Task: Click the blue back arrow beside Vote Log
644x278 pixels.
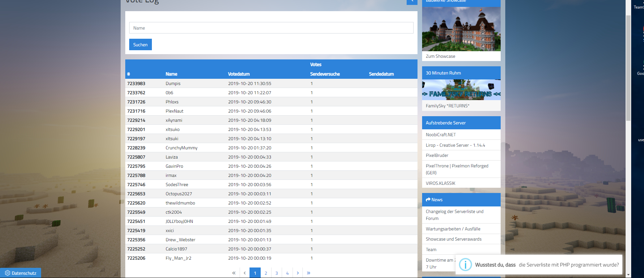Action: pos(412,1)
